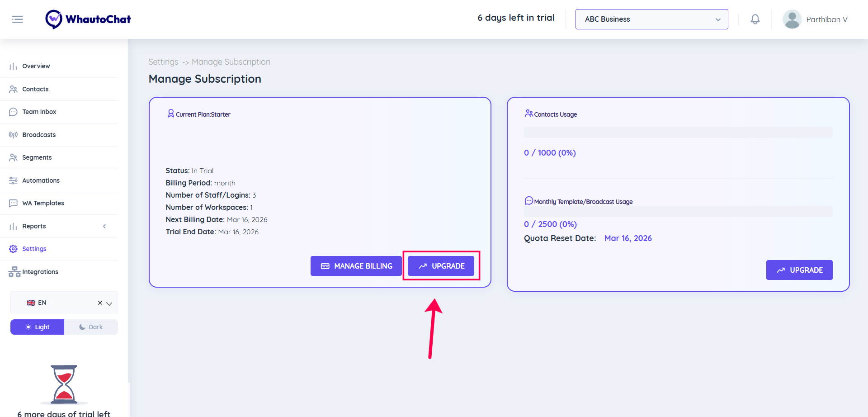Go to Automations in the sidebar

41,180
